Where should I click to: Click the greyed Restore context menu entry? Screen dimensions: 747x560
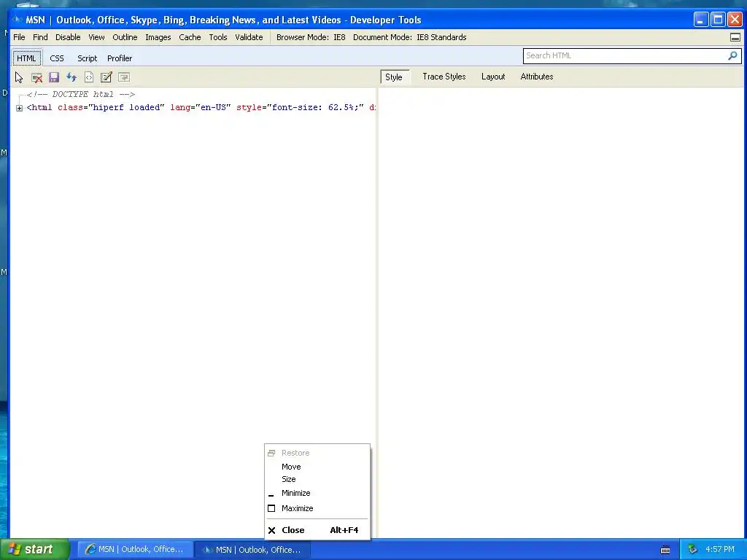point(317,453)
